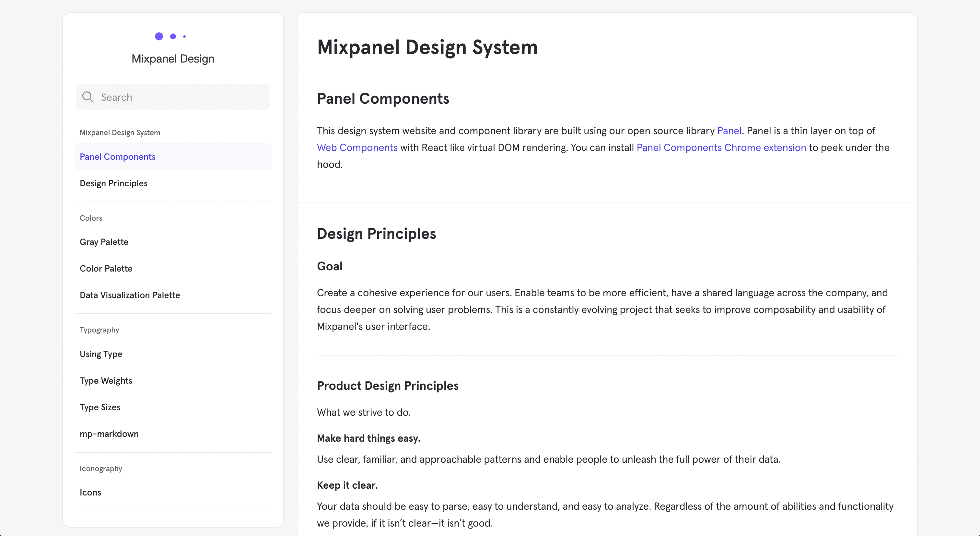This screenshot has width=980, height=536.
Task: Go to Color Palette section
Action: 173,269
